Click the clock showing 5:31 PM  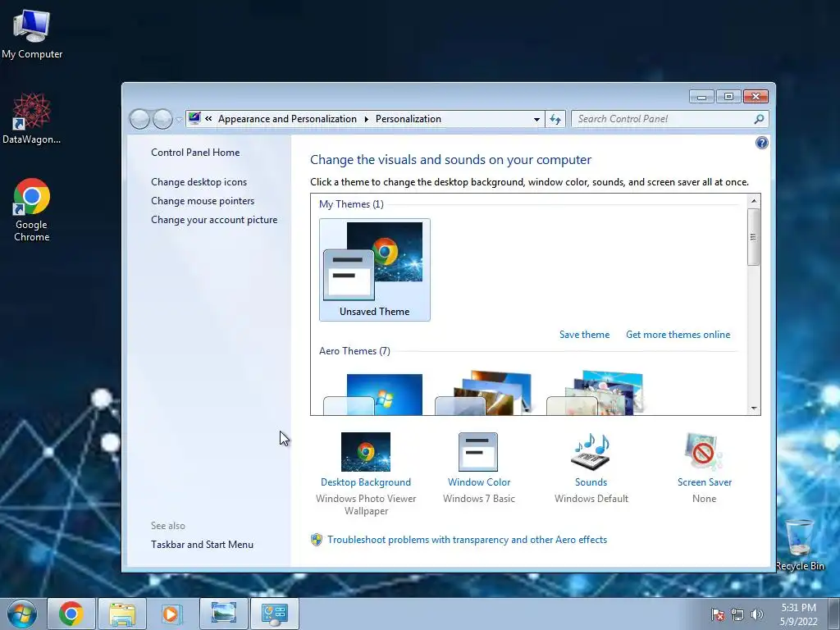[798, 614]
